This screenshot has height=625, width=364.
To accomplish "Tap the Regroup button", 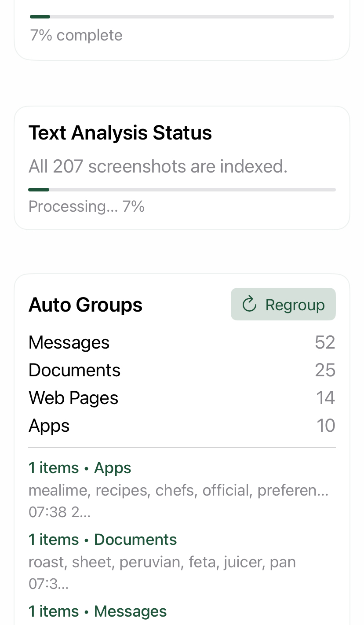I will [x=283, y=304].
